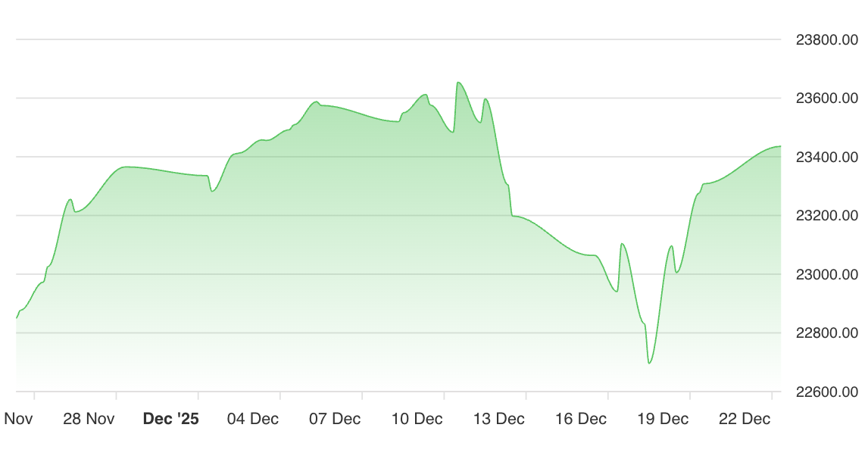Image resolution: width=868 pixels, height=462 pixels.
Task: Choose the 19 Dec date label
Action: (x=663, y=419)
